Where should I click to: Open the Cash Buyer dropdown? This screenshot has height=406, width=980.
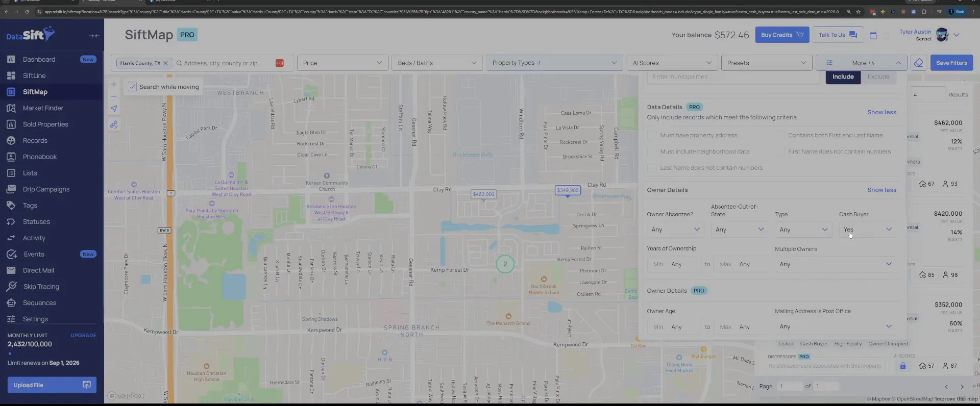[868, 230]
